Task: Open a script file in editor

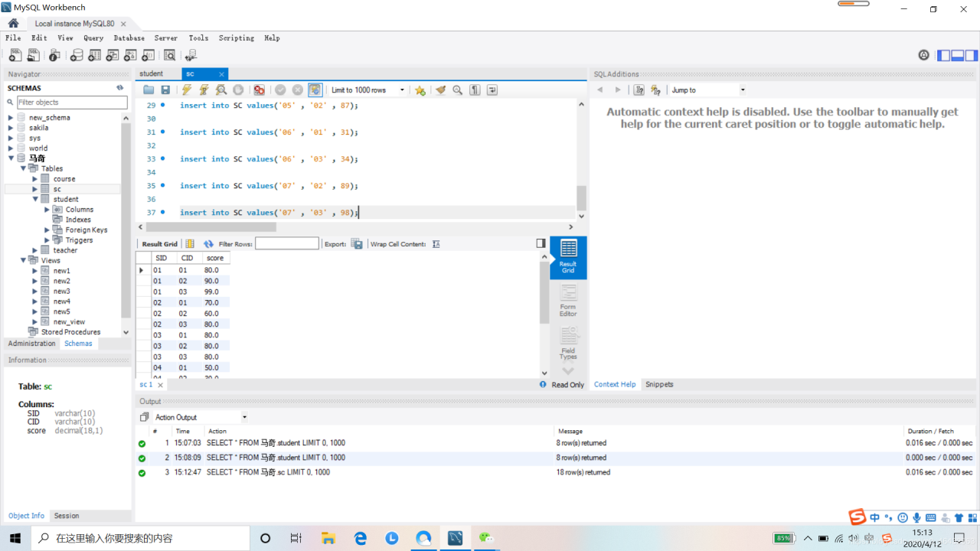Action: point(149,90)
